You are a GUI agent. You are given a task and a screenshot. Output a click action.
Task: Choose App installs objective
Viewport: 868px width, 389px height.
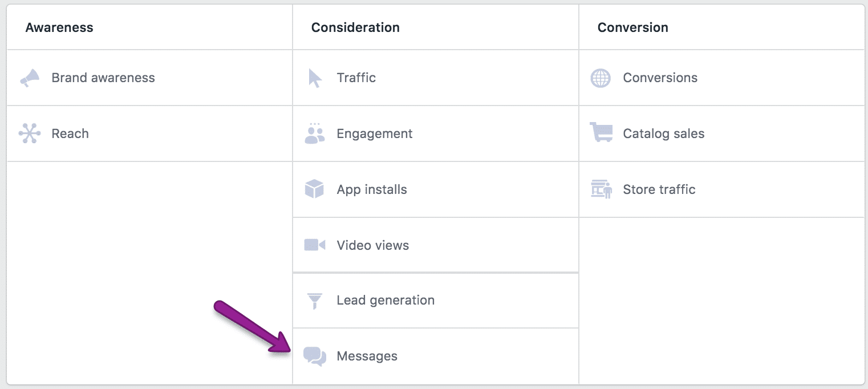coord(372,190)
